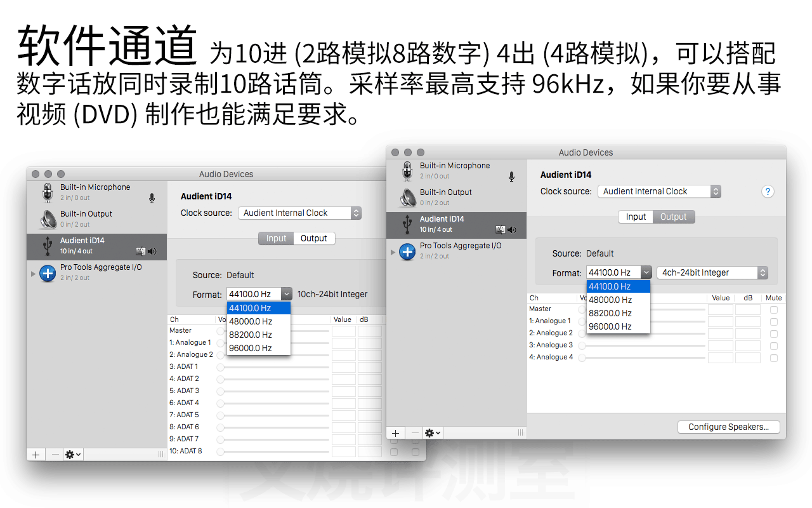Click the Built-in Output speaker icon in back window

point(48,219)
